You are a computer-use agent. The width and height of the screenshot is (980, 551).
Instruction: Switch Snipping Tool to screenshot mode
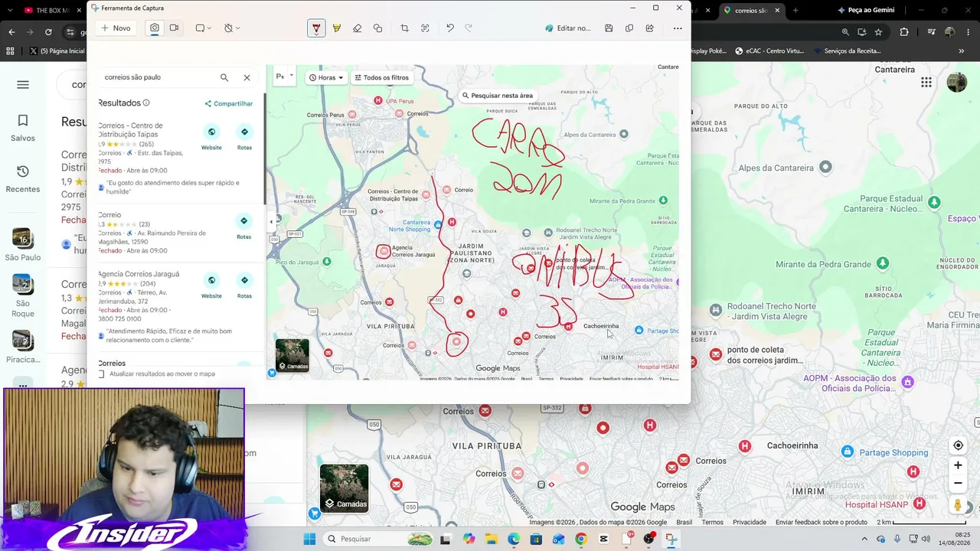click(x=155, y=28)
